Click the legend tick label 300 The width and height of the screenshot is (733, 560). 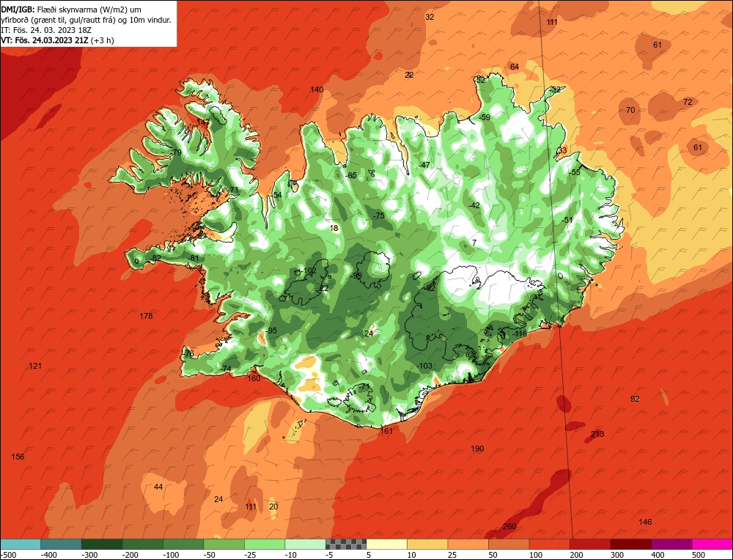pyautogui.click(x=617, y=555)
